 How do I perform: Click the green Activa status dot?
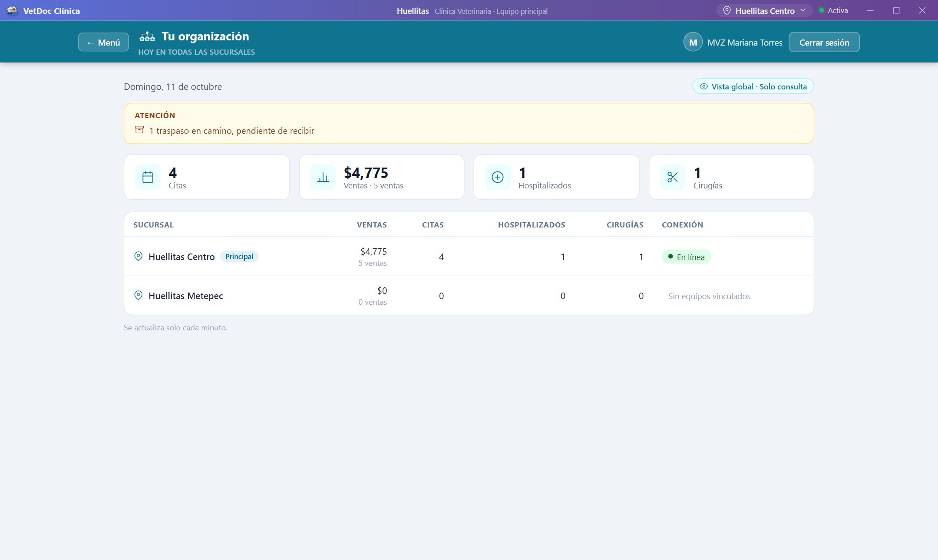pos(822,10)
